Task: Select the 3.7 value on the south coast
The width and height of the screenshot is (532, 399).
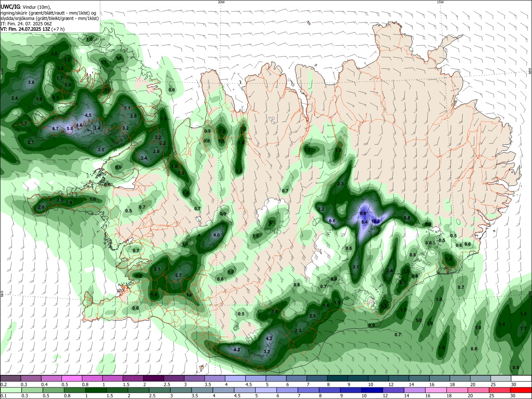Action: tap(267, 352)
